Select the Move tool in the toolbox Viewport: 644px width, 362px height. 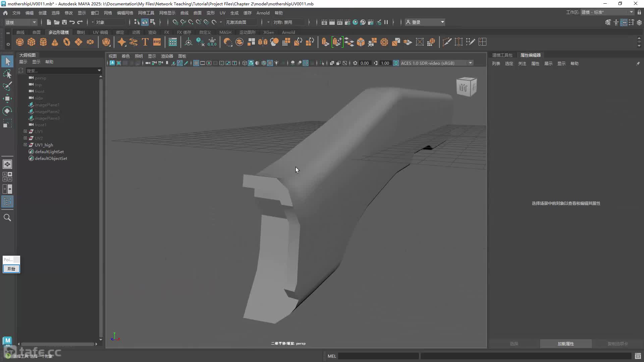(x=7, y=99)
